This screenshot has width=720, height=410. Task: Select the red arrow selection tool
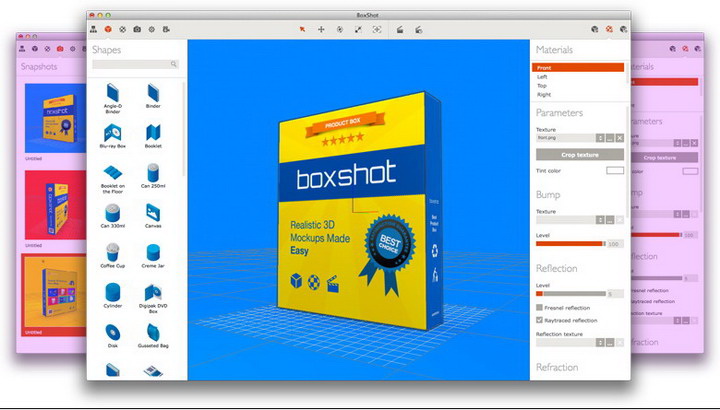[302, 29]
